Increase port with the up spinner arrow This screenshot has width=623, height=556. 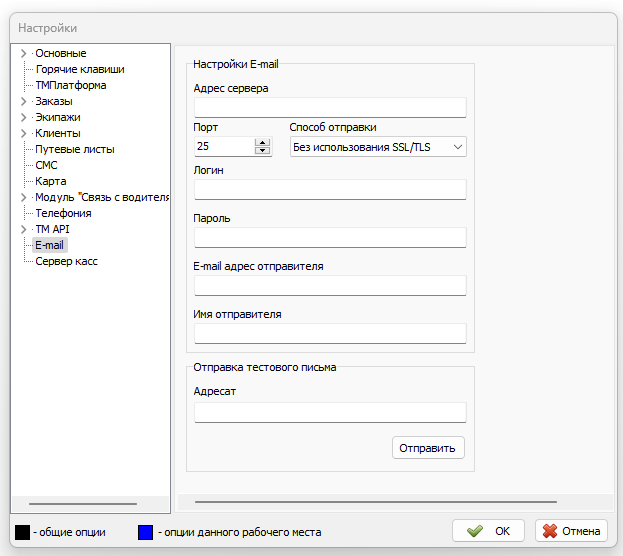pyautogui.click(x=262, y=143)
